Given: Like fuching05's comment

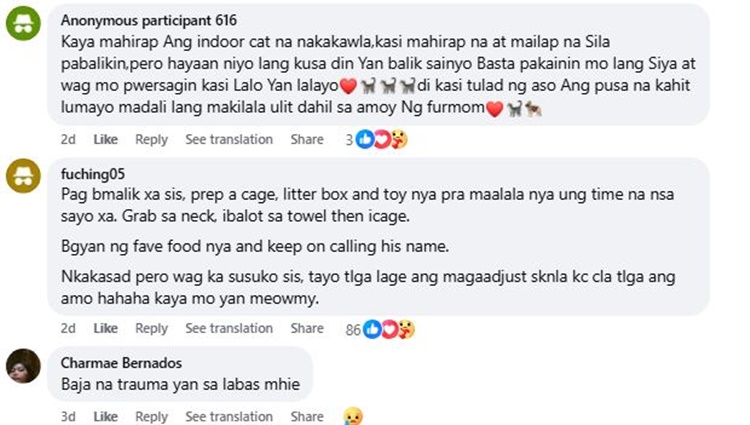Looking at the screenshot, I should coord(105,328).
